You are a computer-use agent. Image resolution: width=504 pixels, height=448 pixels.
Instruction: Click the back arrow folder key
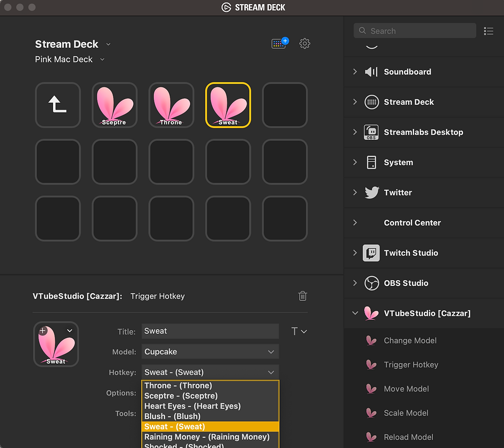(58, 105)
